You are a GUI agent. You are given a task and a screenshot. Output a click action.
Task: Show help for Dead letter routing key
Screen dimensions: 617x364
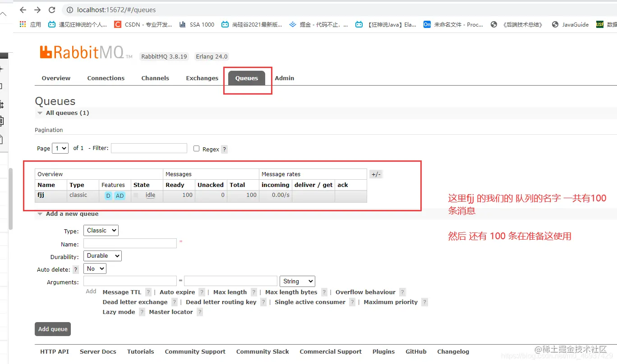[263, 302]
